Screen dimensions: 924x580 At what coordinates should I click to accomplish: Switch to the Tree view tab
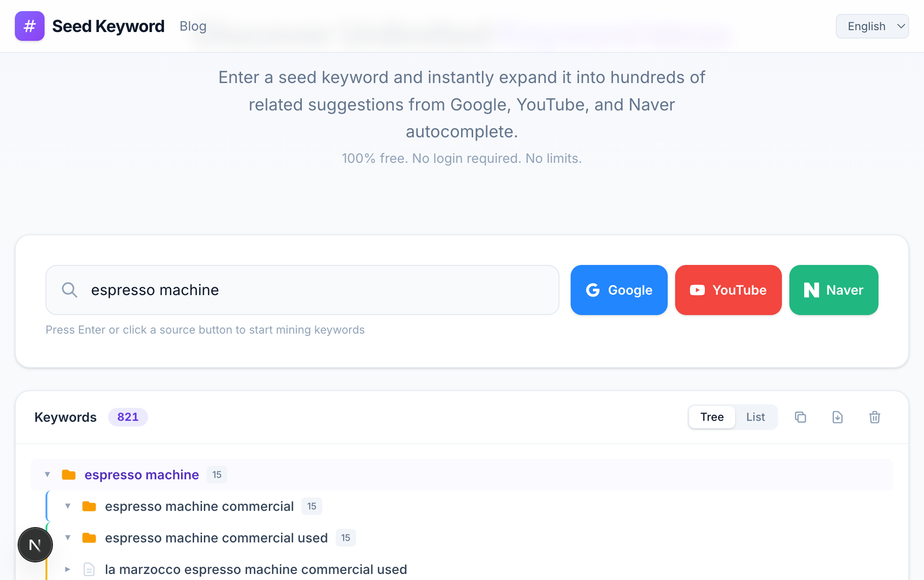[x=712, y=417]
